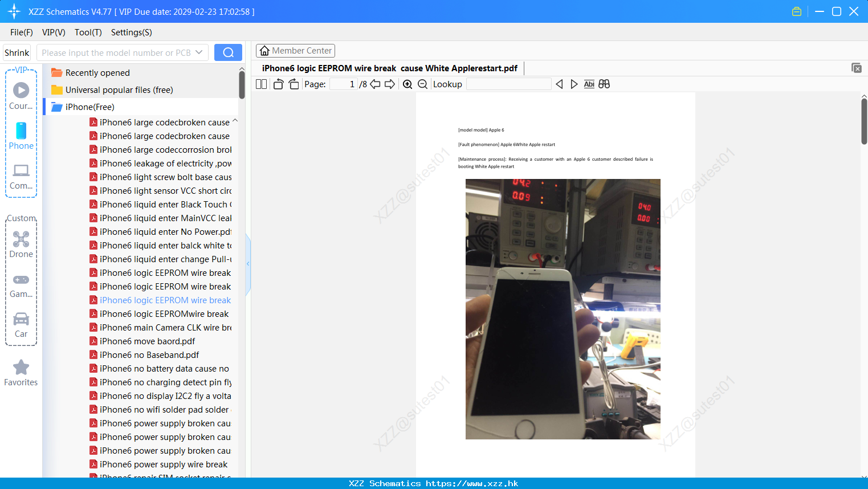
Task: Open model number dropdown arrow
Action: [x=199, y=52]
